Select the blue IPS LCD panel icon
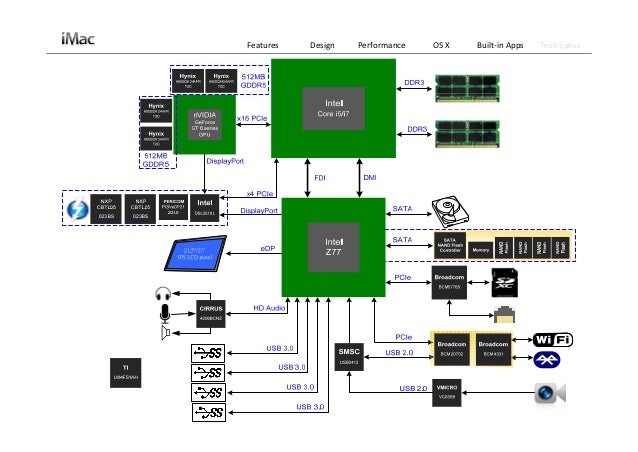638x452 pixels. click(195, 253)
